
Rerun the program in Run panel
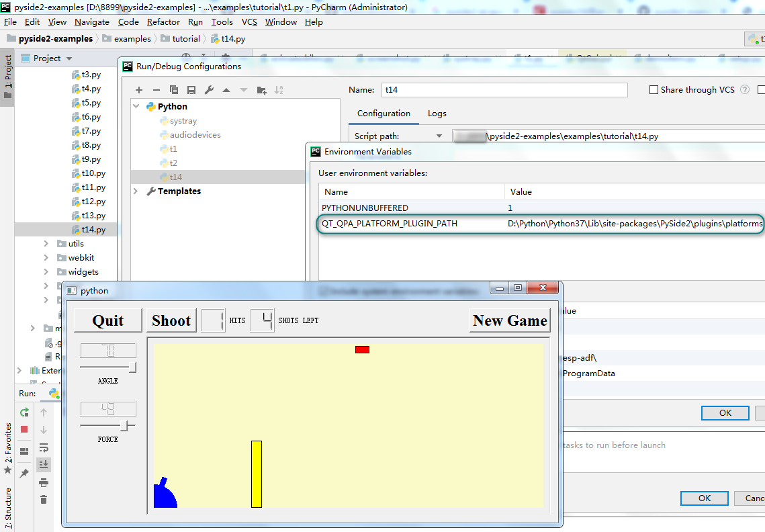click(24, 412)
